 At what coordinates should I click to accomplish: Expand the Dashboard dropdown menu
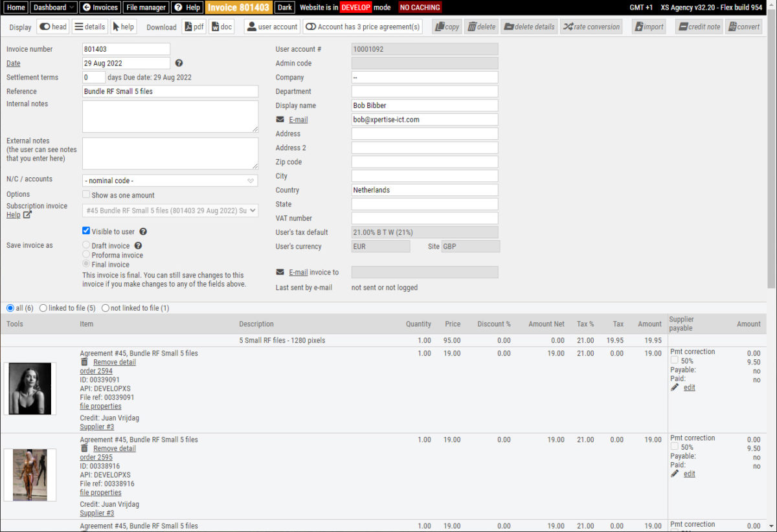point(54,7)
